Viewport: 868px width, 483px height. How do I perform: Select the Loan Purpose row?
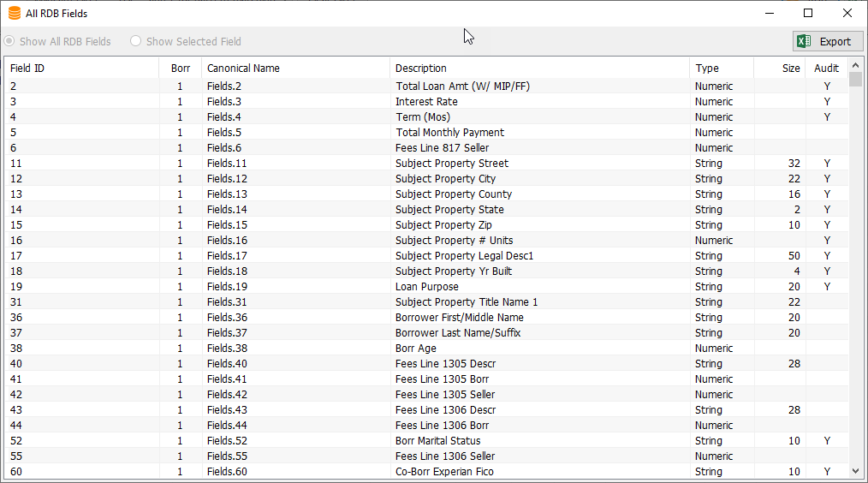click(426, 287)
